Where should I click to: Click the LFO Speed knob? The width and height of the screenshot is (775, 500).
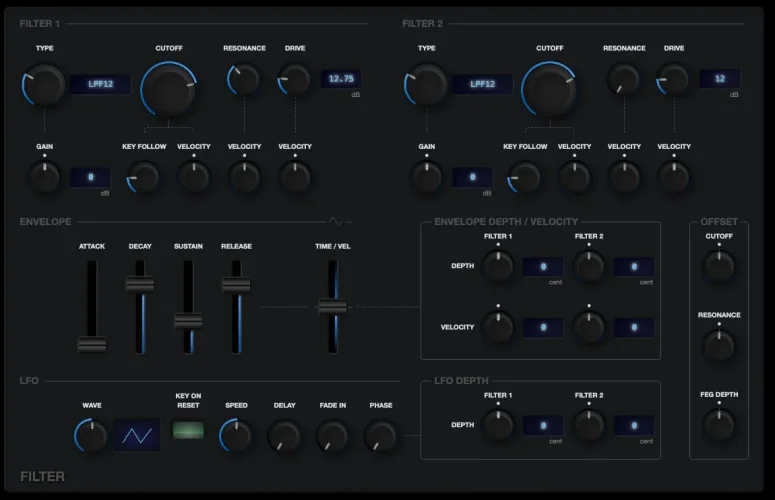coord(236,435)
